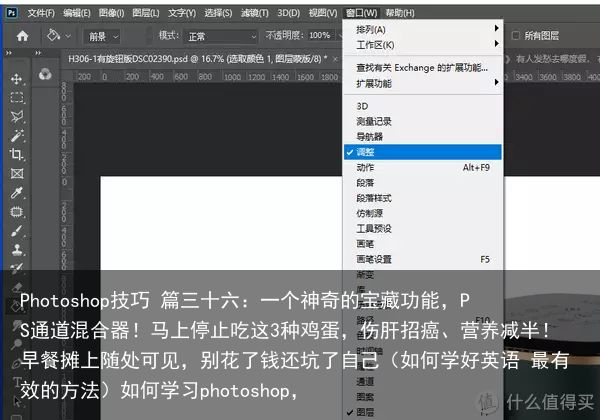
Task: Choose 通道 menu entry
Action: (x=422, y=381)
